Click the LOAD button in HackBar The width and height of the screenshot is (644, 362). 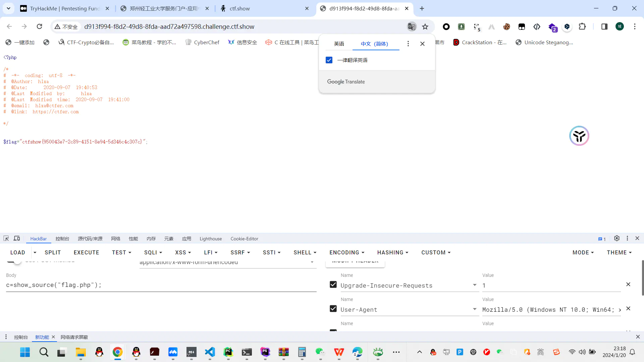tap(18, 252)
